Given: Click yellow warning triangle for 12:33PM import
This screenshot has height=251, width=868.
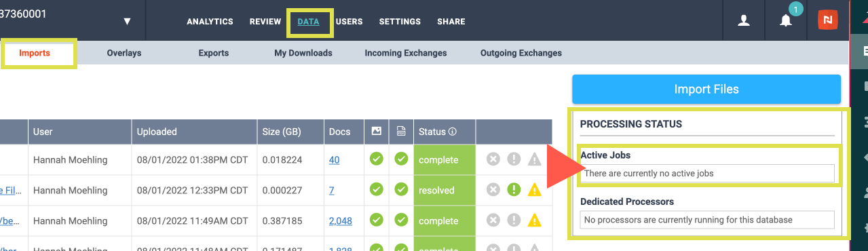Looking at the screenshot, I should pyautogui.click(x=534, y=190).
